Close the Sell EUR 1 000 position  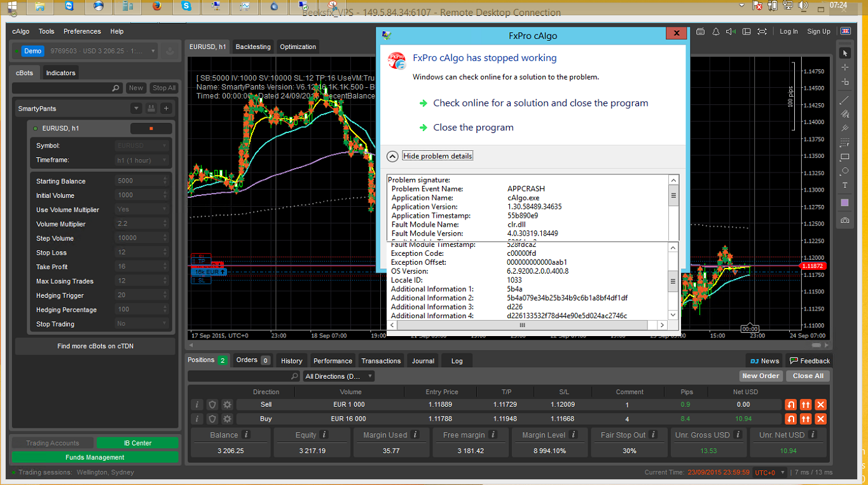coord(821,405)
